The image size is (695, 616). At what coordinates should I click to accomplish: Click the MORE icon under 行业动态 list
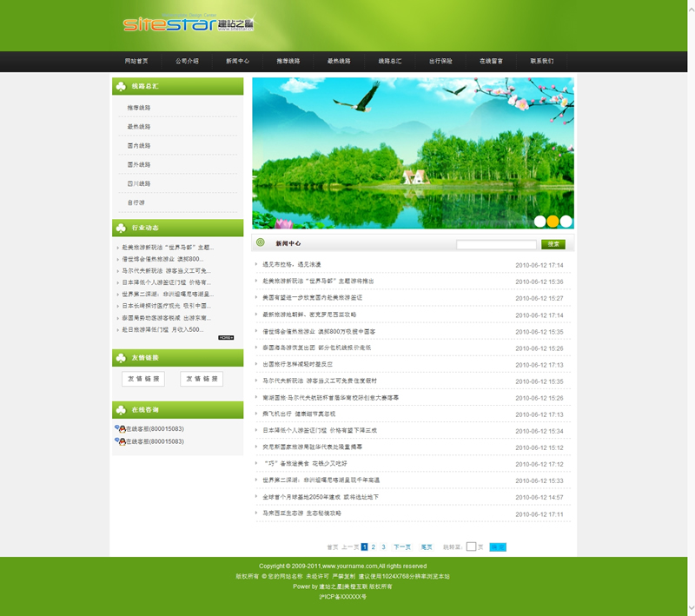click(225, 337)
